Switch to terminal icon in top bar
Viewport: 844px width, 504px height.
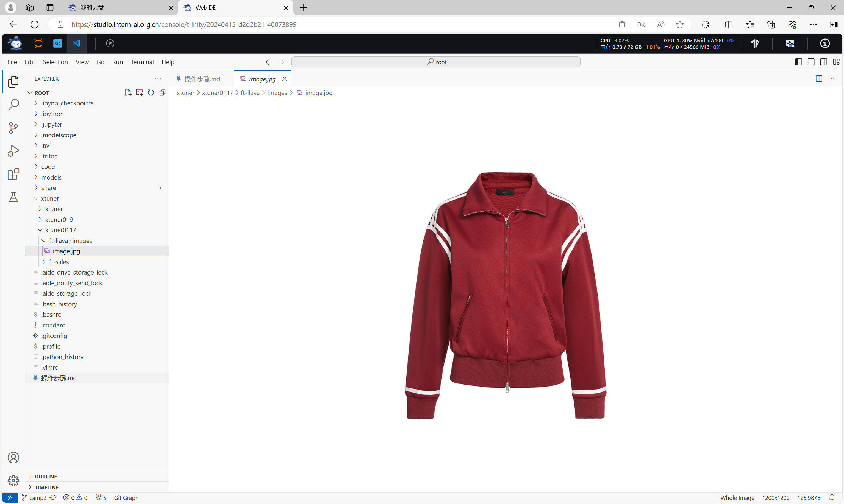point(58,43)
